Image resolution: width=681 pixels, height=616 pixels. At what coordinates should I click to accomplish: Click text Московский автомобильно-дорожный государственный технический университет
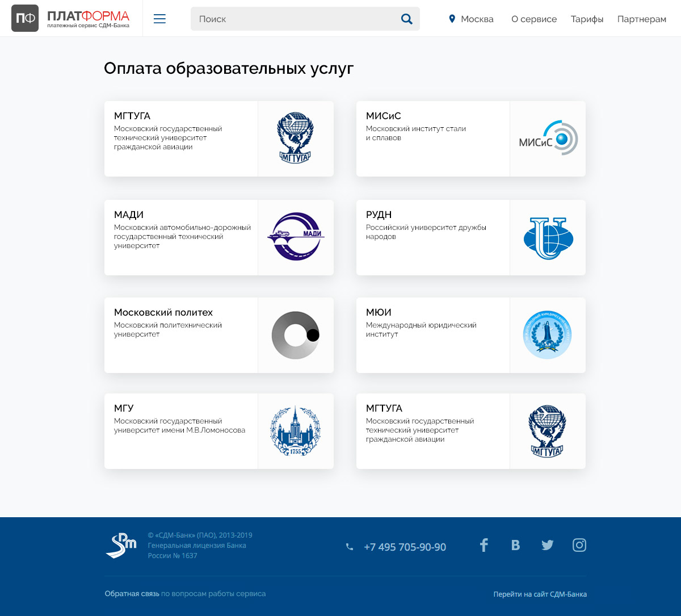click(182, 236)
